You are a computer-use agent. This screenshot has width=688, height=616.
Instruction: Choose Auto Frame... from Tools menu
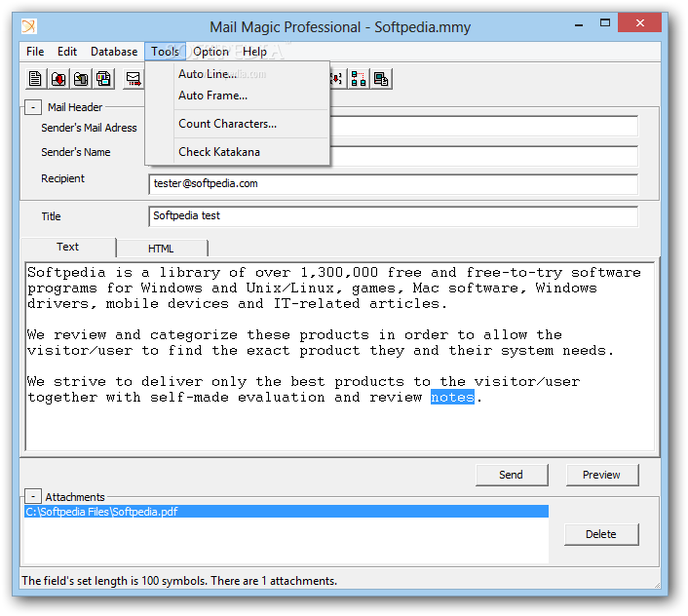(238, 96)
